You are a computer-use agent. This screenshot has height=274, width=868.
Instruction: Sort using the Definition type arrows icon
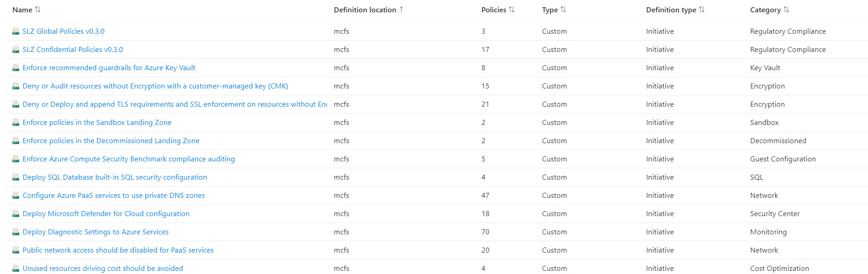pos(702,10)
